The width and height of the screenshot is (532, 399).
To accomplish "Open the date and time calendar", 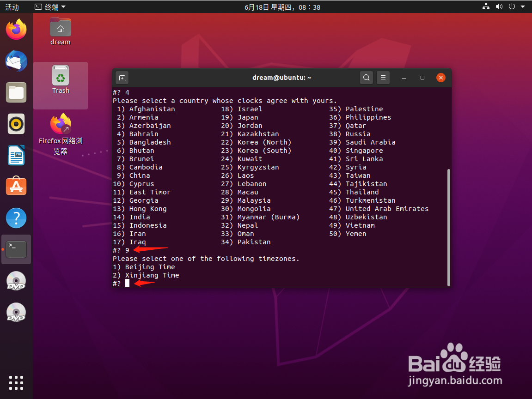I will pos(282,7).
